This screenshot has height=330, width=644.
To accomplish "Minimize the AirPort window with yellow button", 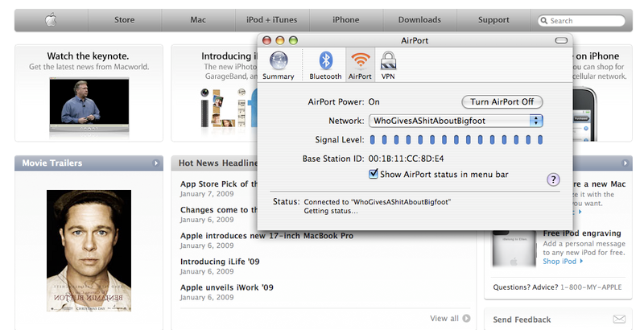I will 280,40.
